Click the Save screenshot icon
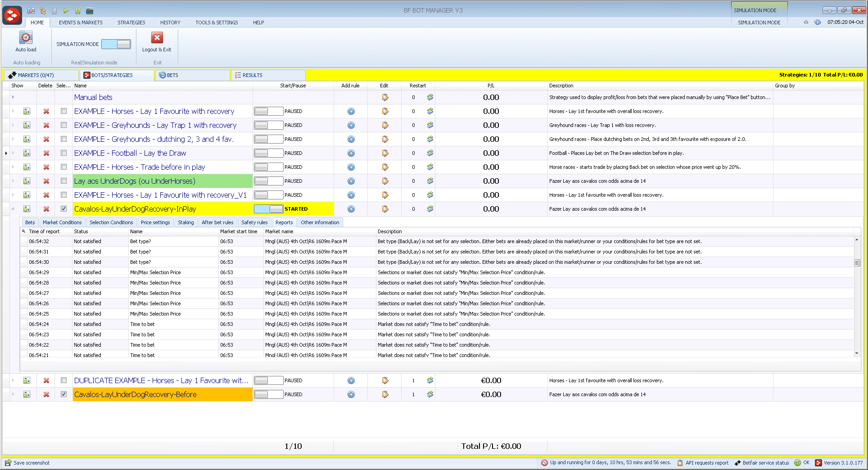The height and width of the screenshot is (470, 868). click(8, 462)
